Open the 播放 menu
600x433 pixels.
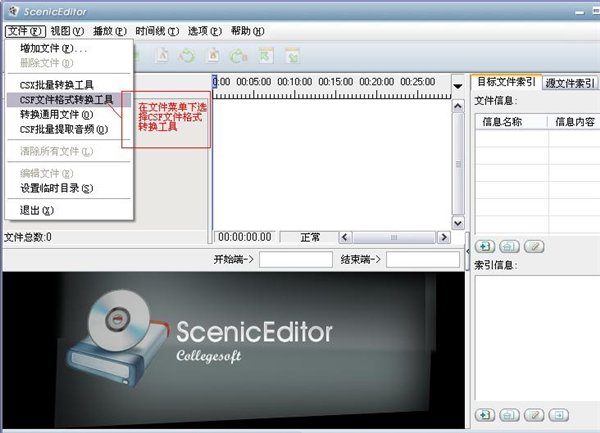tap(110, 31)
